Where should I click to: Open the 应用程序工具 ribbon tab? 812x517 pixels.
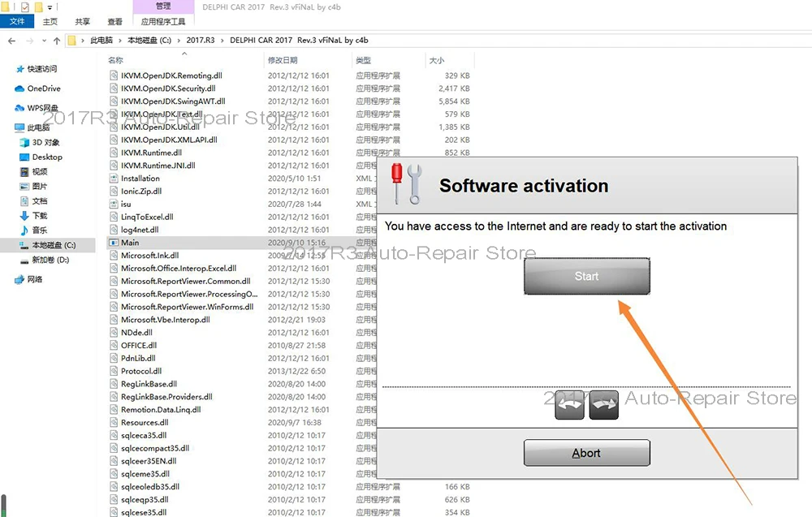point(163,21)
